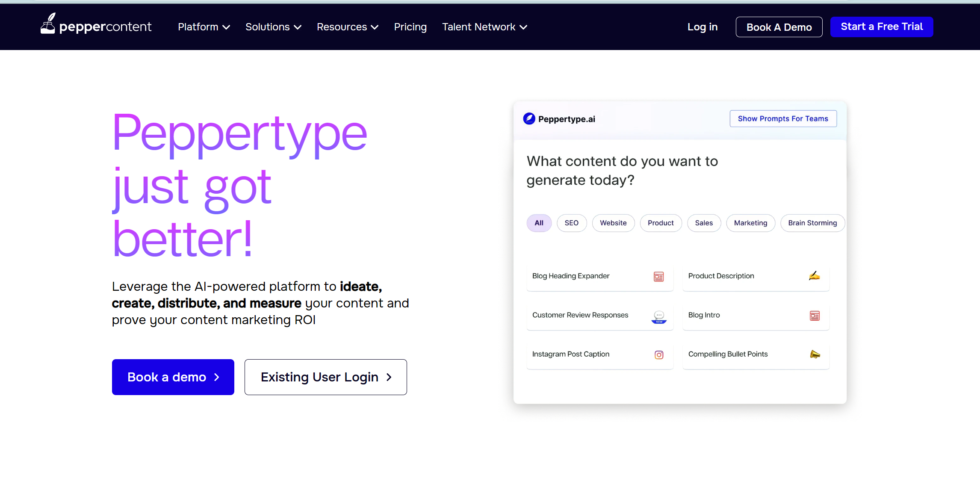Expand the Resources dropdown
This screenshot has width=980, height=502.
click(x=347, y=27)
